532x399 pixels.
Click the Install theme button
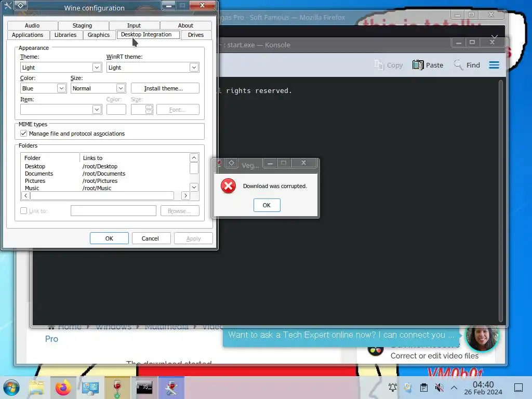coord(165,88)
